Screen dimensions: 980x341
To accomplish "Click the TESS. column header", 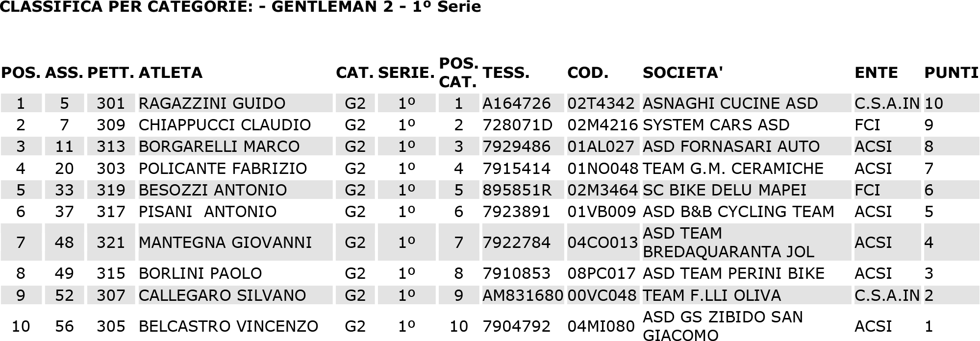I will (506, 73).
